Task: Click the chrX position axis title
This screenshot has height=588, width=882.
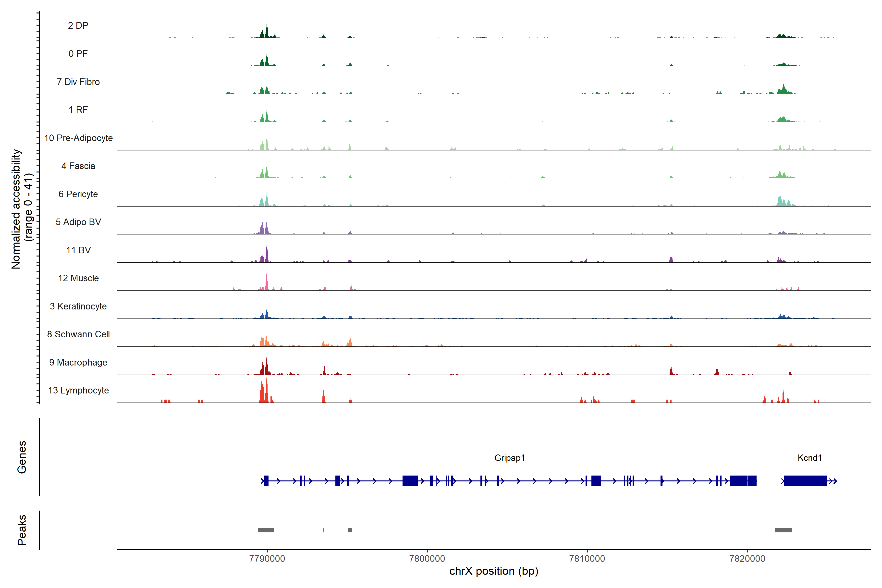Action: [493, 571]
